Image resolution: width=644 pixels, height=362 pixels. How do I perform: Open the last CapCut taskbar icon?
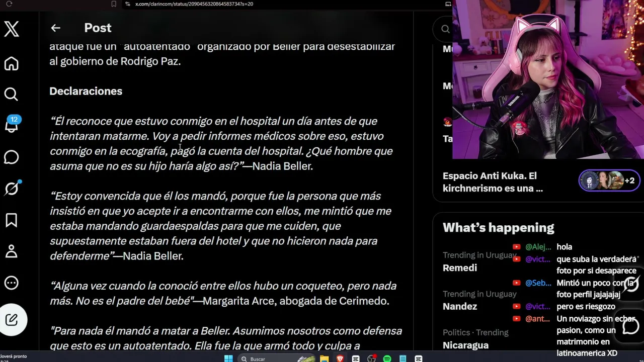(419, 358)
